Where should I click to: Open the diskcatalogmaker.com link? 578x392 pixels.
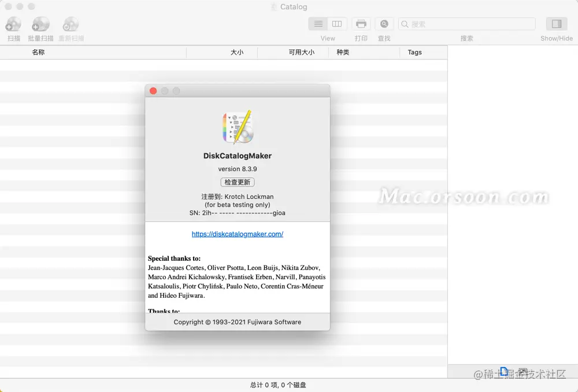click(238, 234)
